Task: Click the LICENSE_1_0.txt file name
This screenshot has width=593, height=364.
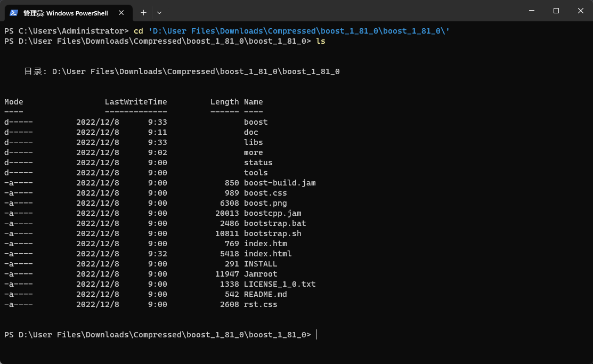Action: coord(280,284)
